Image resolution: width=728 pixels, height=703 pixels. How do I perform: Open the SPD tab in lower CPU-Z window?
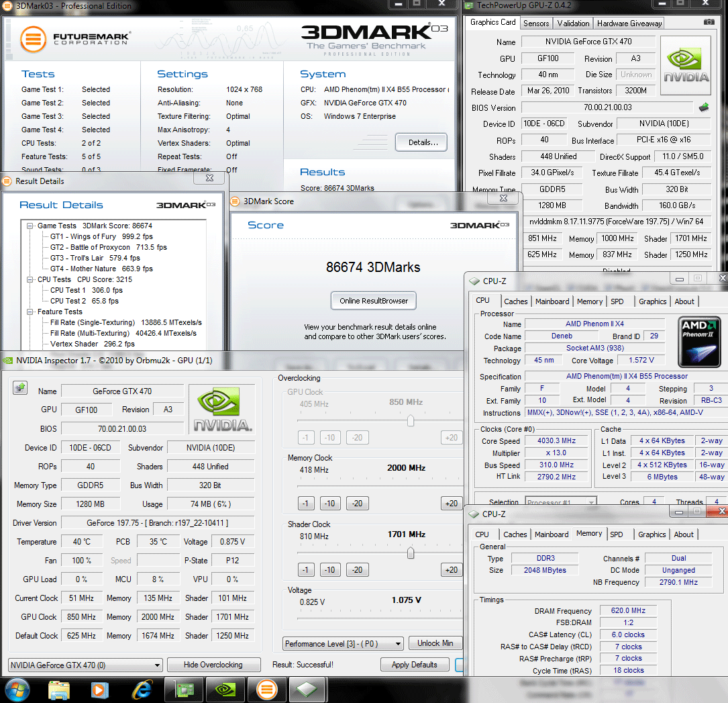[616, 534]
